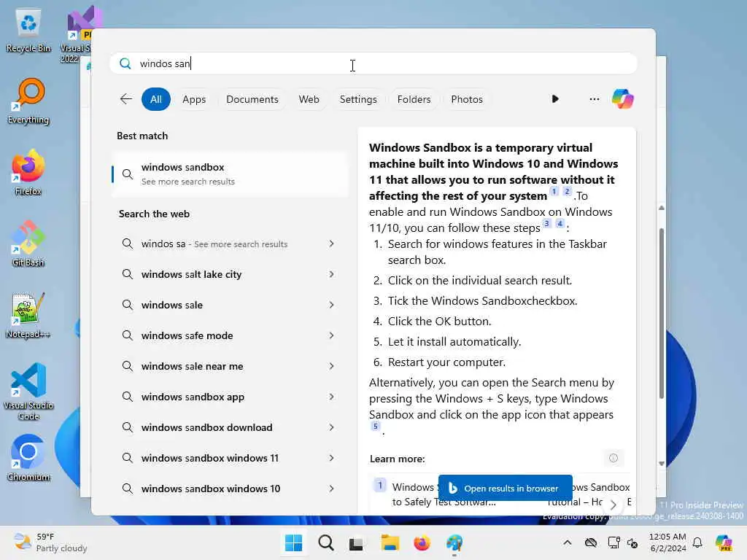Open File Explorer from taskbar
The height and width of the screenshot is (560, 747).
pos(390,542)
